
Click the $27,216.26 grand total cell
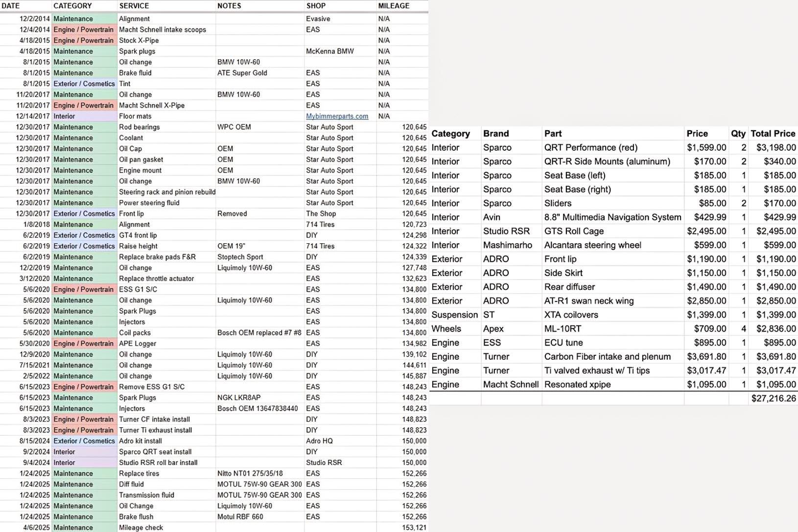click(774, 398)
